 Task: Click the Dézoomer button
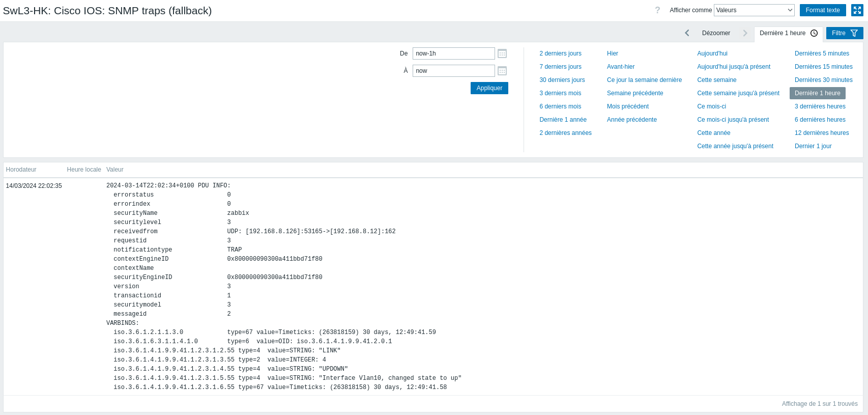point(716,33)
